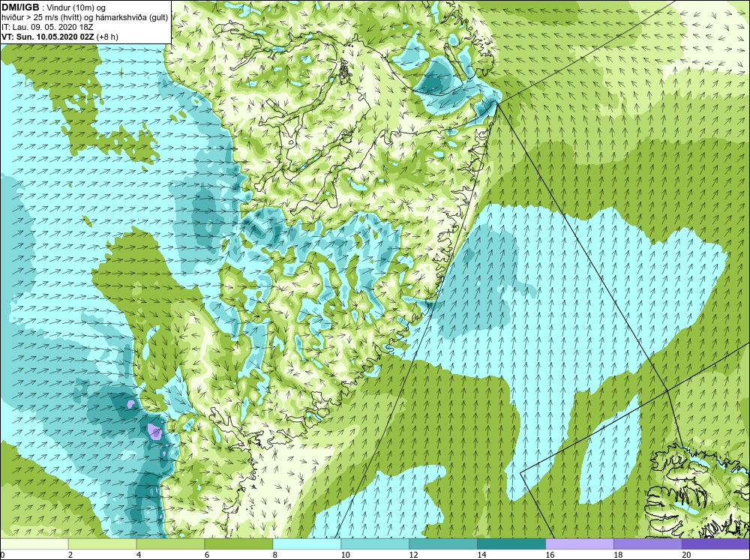Click the legend label '0'

pos(2,555)
